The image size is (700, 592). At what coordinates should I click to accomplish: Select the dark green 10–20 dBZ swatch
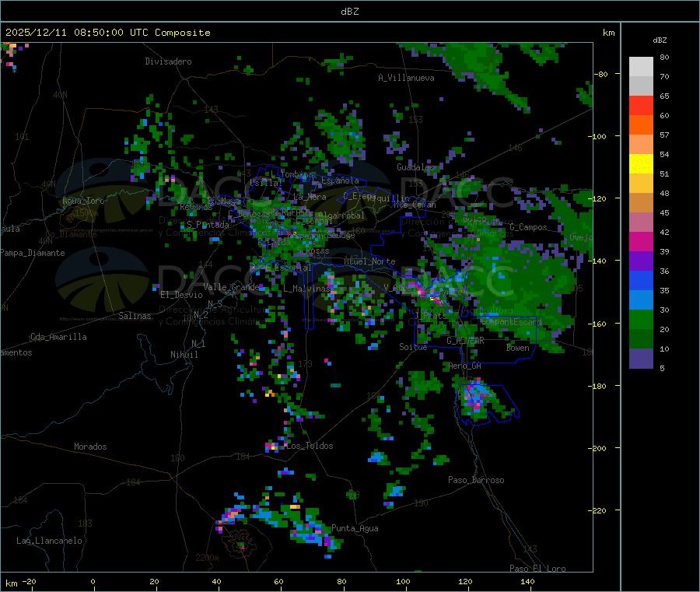pyautogui.click(x=641, y=339)
